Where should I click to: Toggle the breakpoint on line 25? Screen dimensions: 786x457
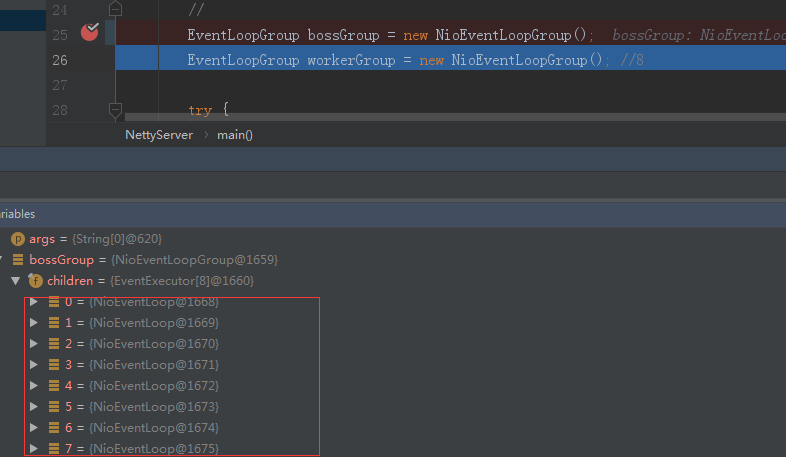tap(90, 33)
